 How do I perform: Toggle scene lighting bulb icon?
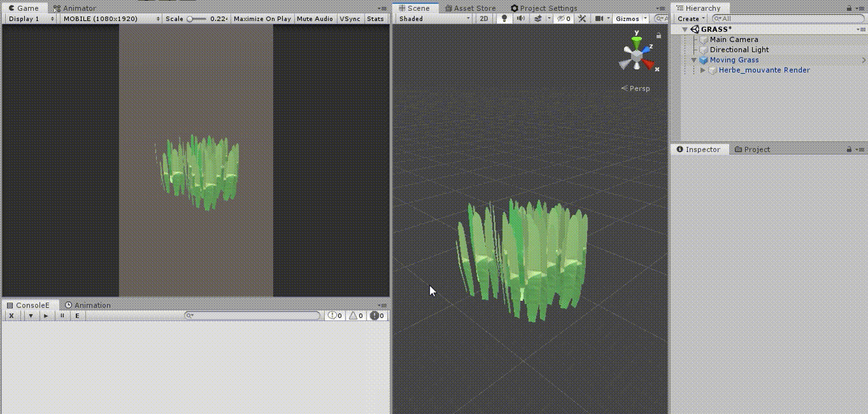coord(505,18)
